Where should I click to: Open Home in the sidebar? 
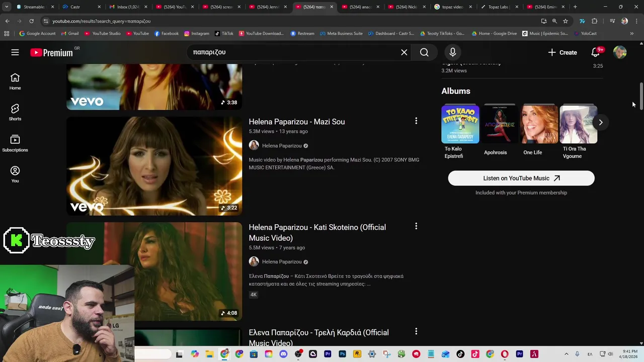(15, 81)
